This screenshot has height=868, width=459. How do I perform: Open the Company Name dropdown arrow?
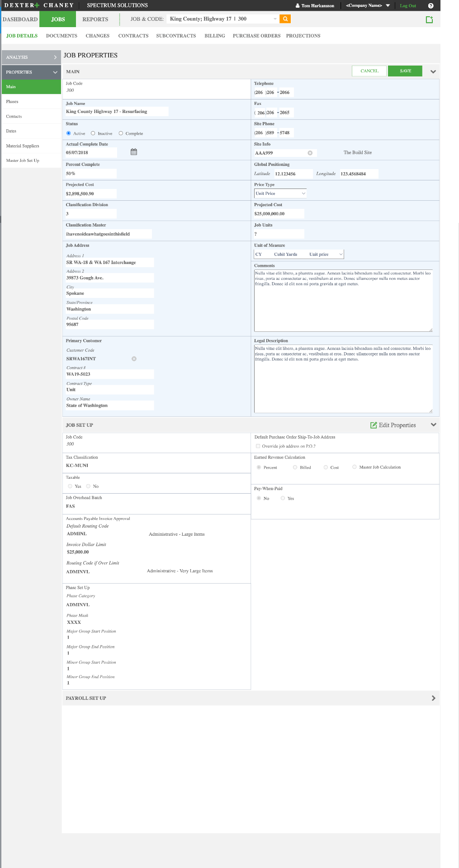click(x=388, y=5)
